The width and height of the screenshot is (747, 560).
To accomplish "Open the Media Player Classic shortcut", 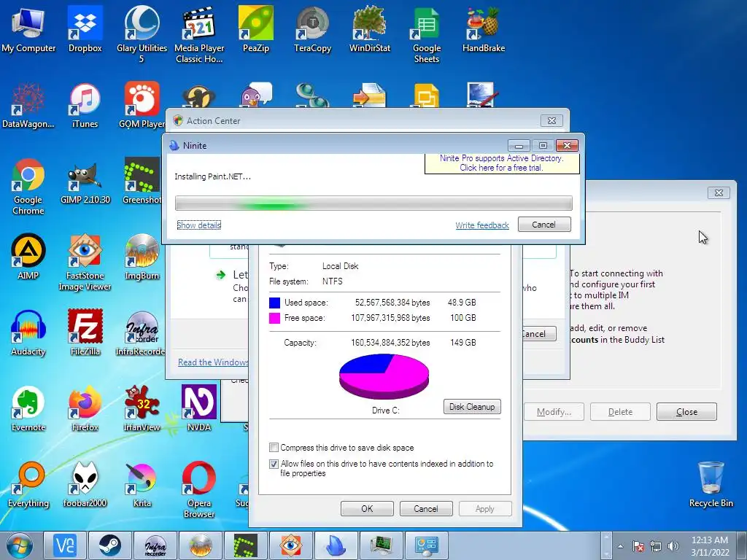I will [x=199, y=34].
